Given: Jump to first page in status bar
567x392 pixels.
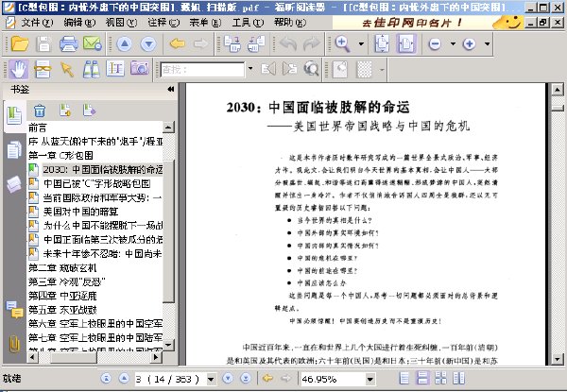Looking at the screenshot, I should [106, 378].
